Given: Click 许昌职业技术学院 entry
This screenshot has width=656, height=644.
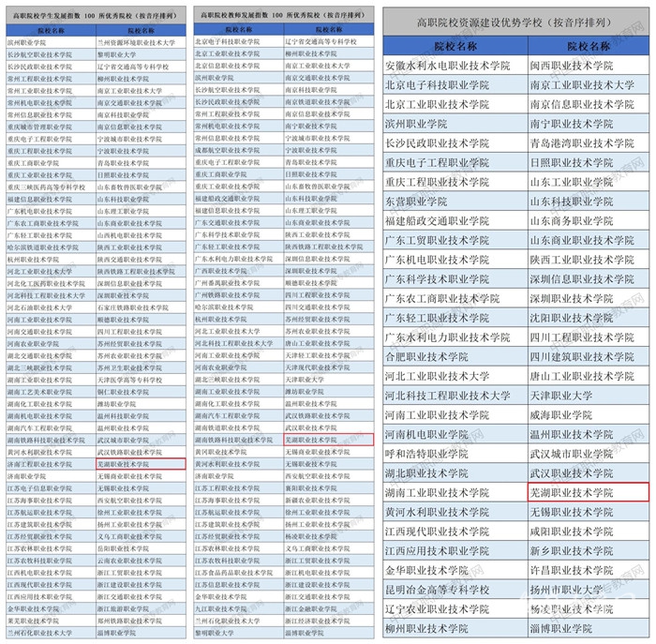Looking at the screenshot, I should pyautogui.click(x=589, y=570).
